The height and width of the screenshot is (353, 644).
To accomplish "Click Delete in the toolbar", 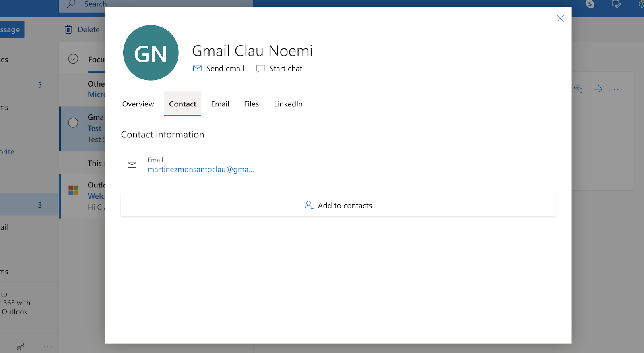I will click(x=83, y=29).
